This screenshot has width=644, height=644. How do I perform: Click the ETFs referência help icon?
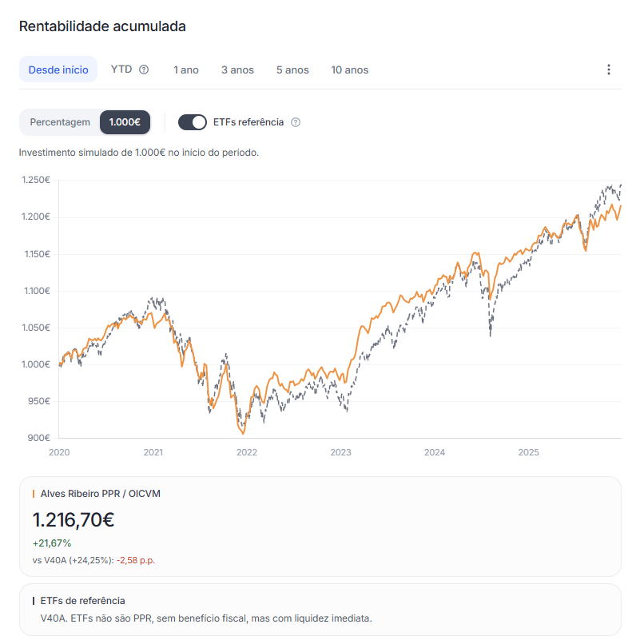[x=296, y=122]
